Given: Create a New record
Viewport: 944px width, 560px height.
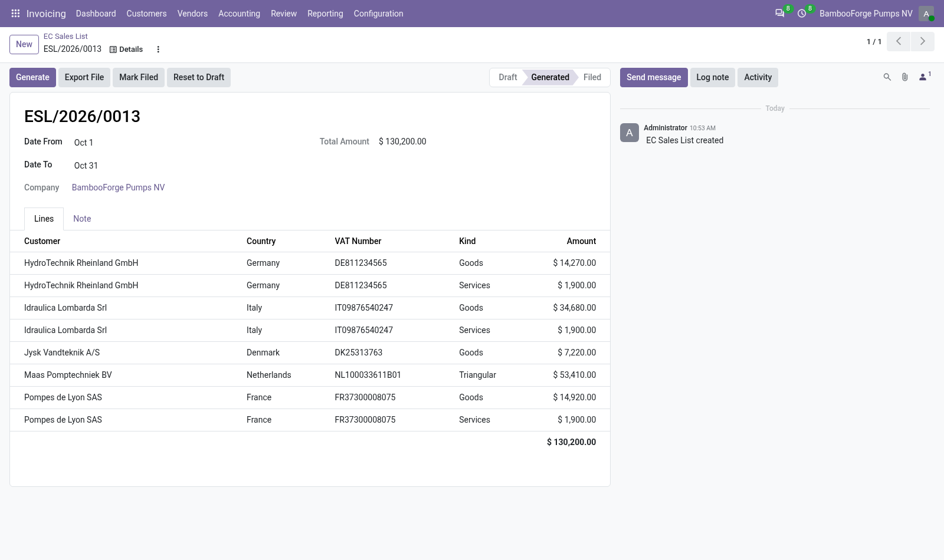Looking at the screenshot, I should pyautogui.click(x=24, y=44).
